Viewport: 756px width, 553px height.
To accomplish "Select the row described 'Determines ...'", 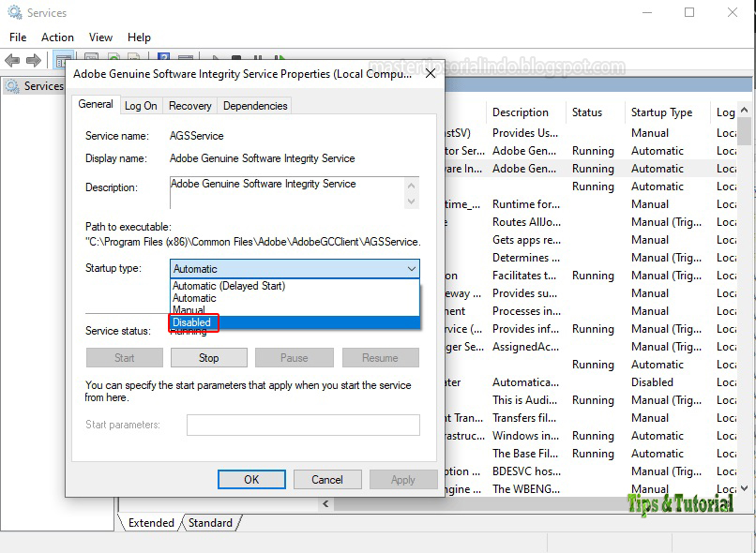I will (591, 258).
